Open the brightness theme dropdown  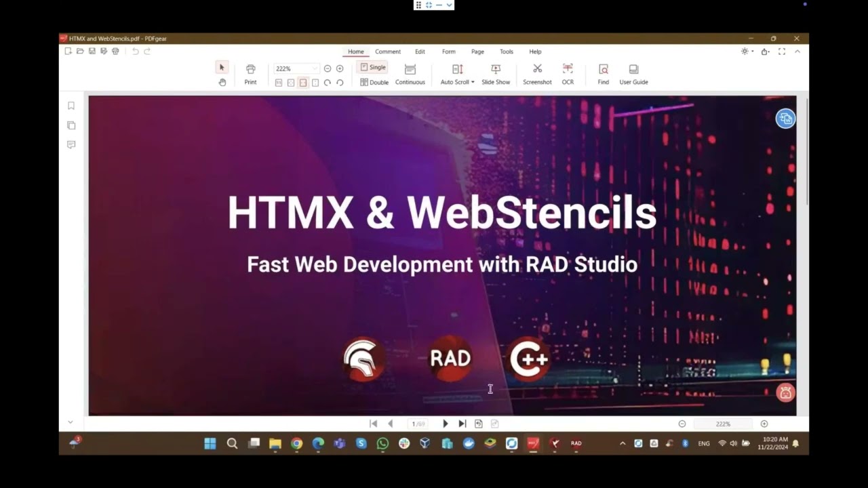pyautogui.click(x=747, y=52)
